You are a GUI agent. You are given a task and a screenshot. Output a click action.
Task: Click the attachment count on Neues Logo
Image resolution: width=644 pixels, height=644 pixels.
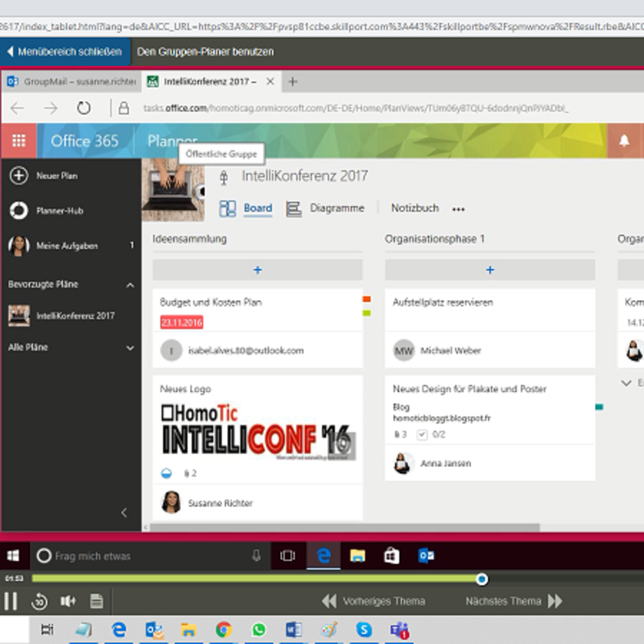(190, 473)
